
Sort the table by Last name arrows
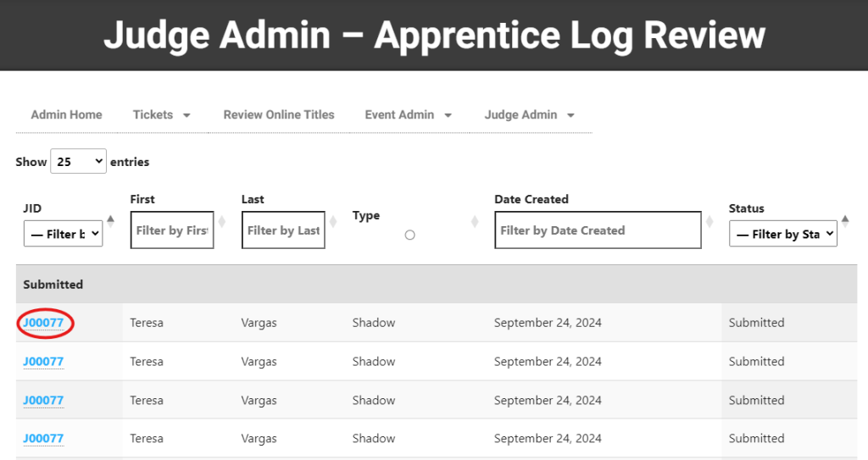[333, 222]
